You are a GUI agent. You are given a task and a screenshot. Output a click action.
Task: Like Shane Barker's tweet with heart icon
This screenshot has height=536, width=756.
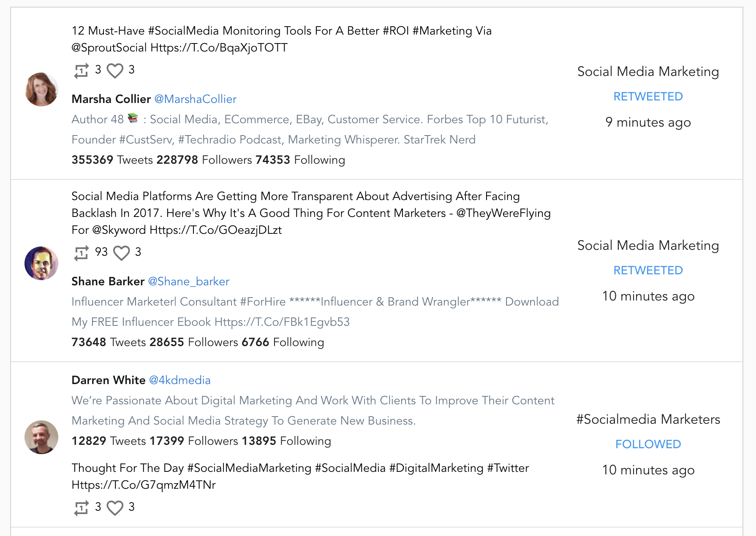coord(122,253)
